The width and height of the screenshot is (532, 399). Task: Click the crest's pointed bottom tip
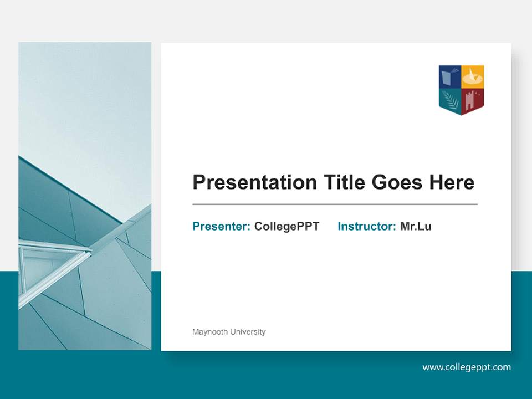[460, 114]
